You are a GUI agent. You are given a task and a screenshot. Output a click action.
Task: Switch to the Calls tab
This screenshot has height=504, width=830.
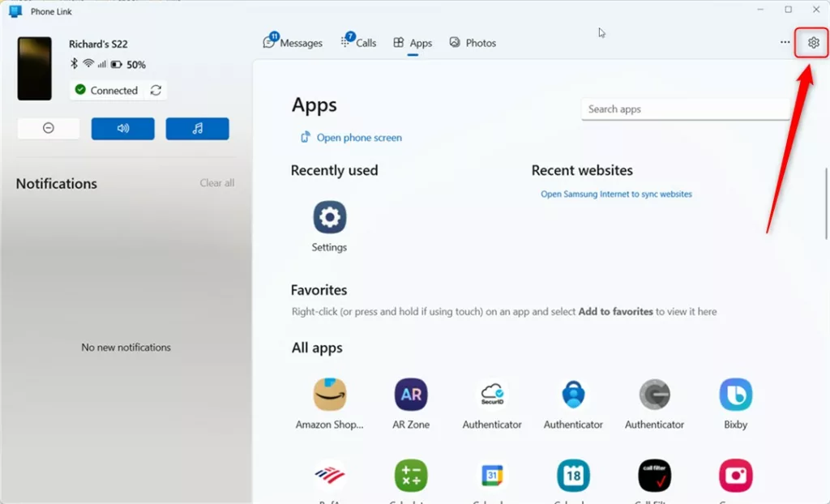(x=358, y=42)
